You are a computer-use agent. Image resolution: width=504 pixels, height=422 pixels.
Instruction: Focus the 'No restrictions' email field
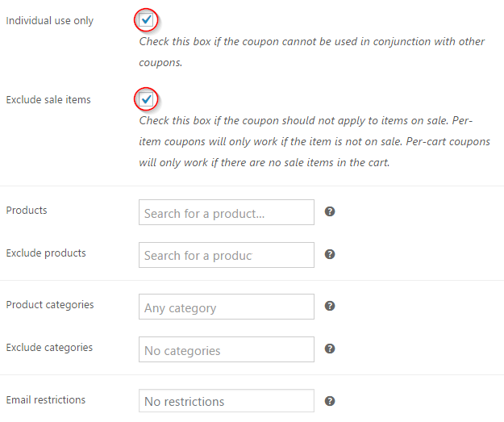tap(227, 401)
